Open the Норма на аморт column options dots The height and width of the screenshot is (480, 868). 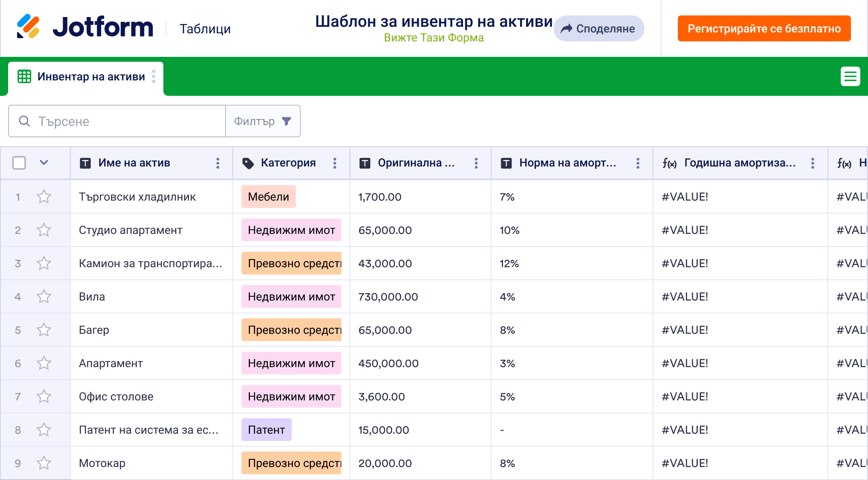coord(638,163)
